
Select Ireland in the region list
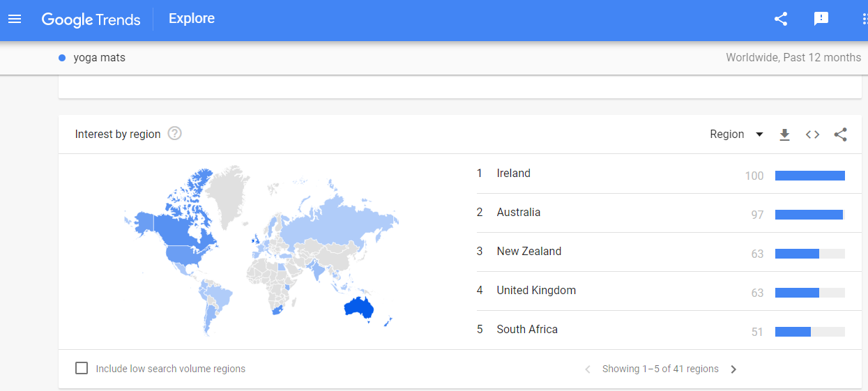513,174
